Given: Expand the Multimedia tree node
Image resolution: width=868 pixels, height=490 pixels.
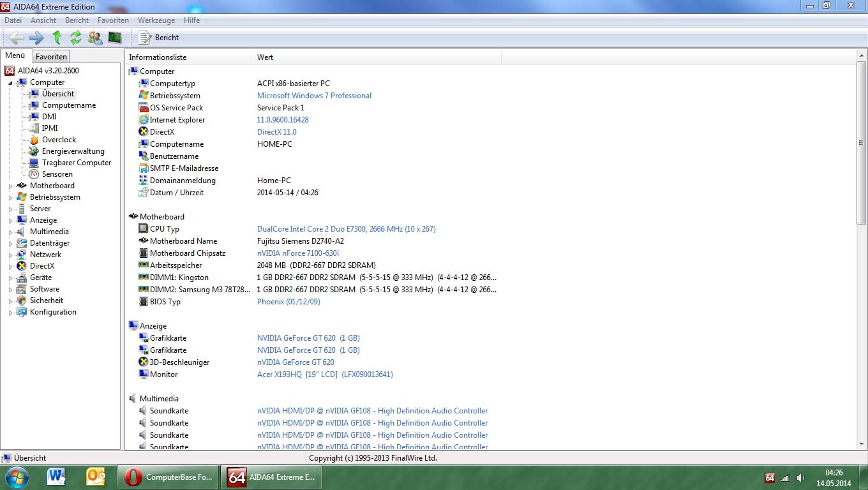Looking at the screenshot, I should (10, 232).
